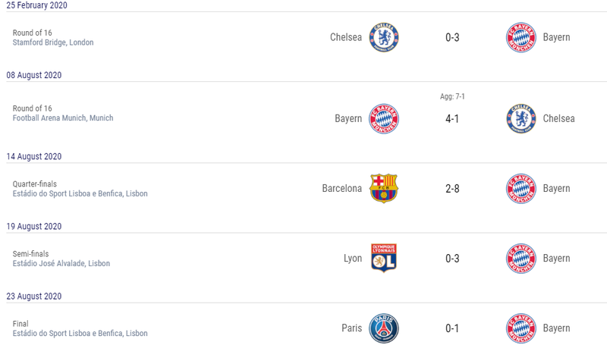Click the Barcelona club crest
Screen dimensions: 607x364
click(x=384, y=188)
